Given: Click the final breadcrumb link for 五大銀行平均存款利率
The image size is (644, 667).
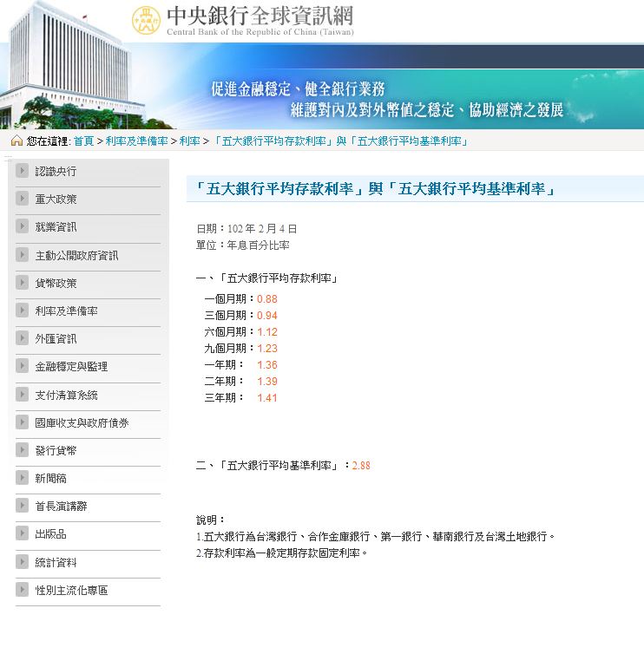Looking at the screenshot, I should 340,141.
